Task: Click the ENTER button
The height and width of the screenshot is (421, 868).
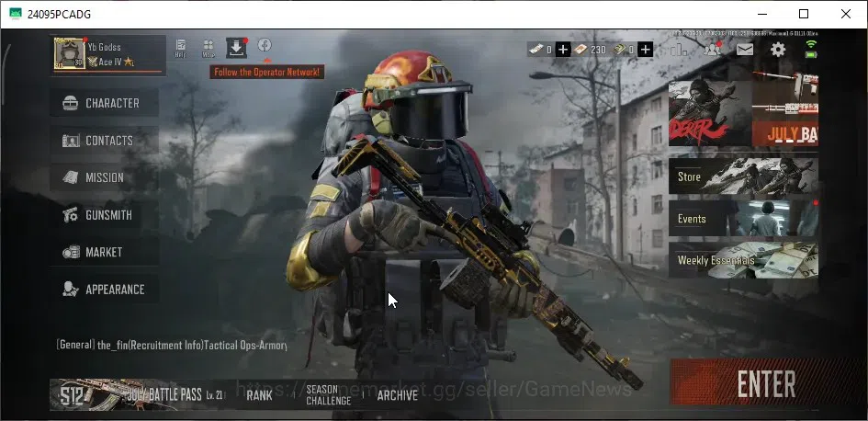Action: pos(766,383)
